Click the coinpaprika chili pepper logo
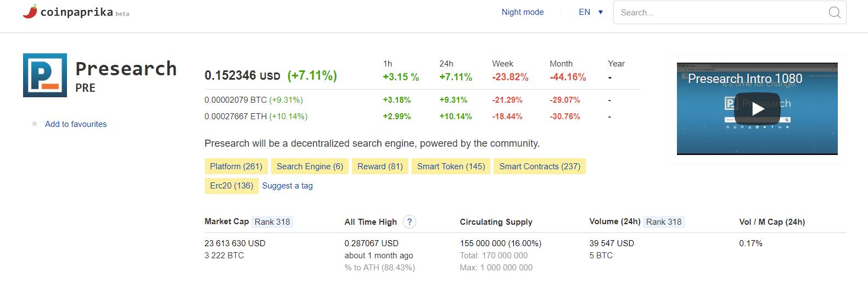The height and width of the screenshot is (283, 868). [x=30, y=12]
